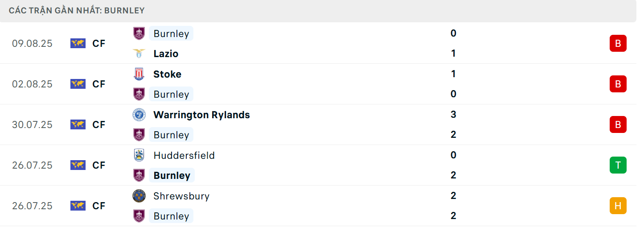The image size is (644, 236).
Task: Click the Shrewsbury club crest
Action: pyautogui.click(x=139, y=196)
